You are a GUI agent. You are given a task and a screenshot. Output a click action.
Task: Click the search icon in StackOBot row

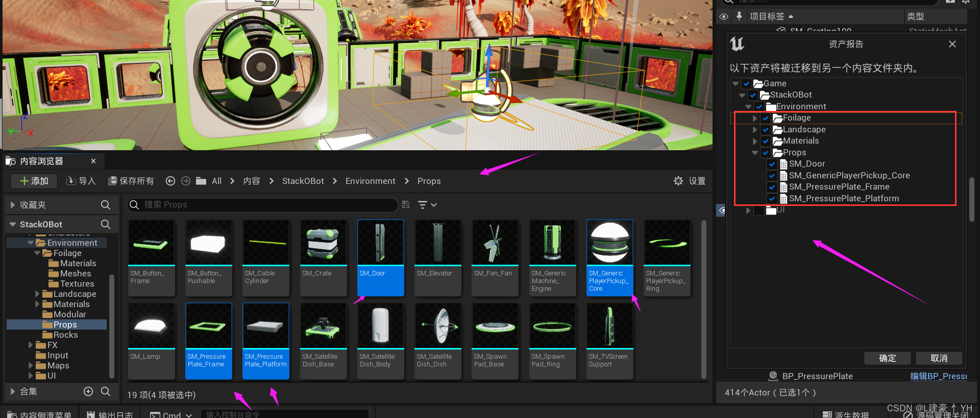[x=106, y=224]
